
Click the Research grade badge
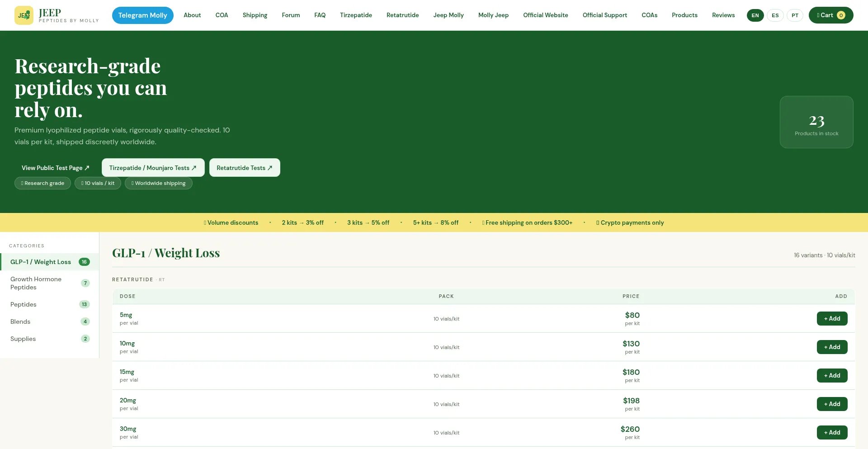(x=42, y=183)
